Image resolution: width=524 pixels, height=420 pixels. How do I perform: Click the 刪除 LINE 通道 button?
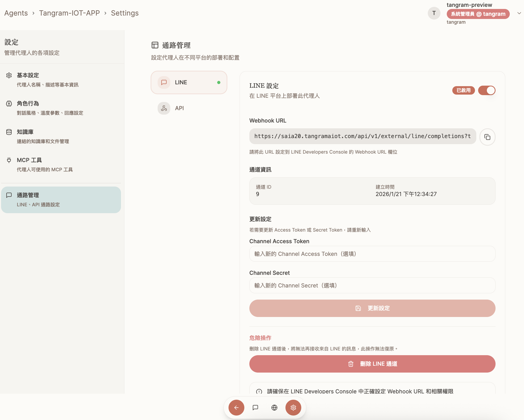[372, 364]
